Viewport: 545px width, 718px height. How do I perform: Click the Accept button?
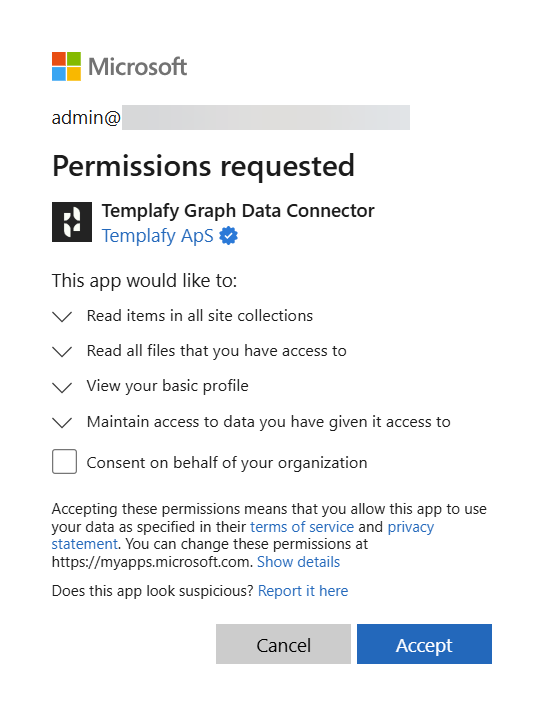(x=424, y=644)
